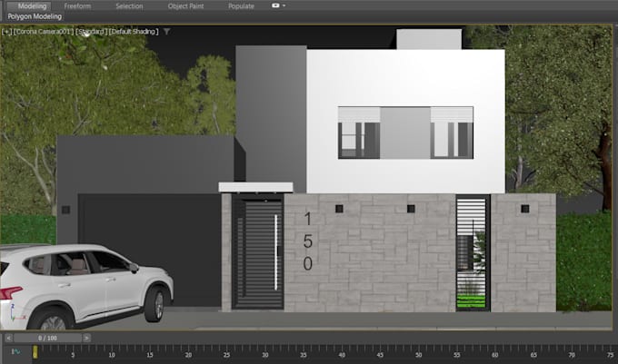The image size is (618, 364).
Task: Expand the Polygon Modeling panel
Action: [35, 16]
